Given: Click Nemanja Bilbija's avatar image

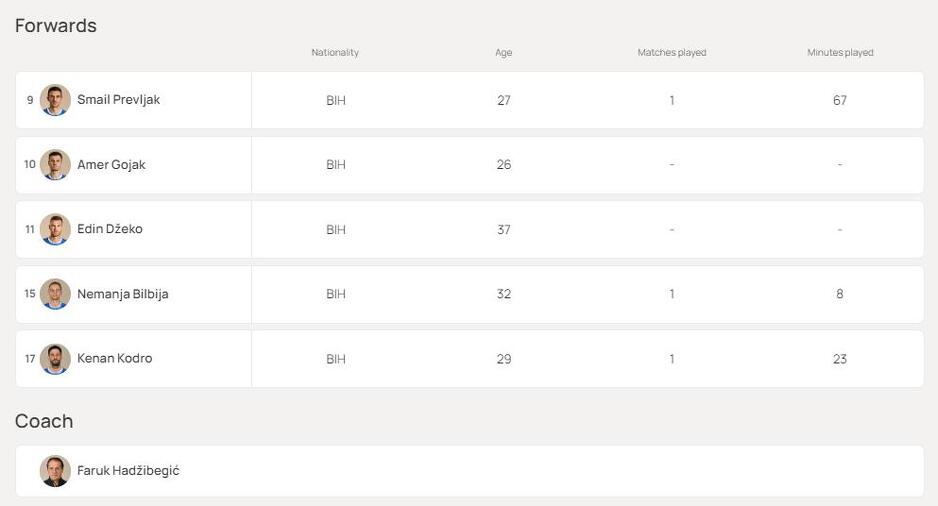Looking at the screenshot, I should pyautogui.click(x=55, y=294).
